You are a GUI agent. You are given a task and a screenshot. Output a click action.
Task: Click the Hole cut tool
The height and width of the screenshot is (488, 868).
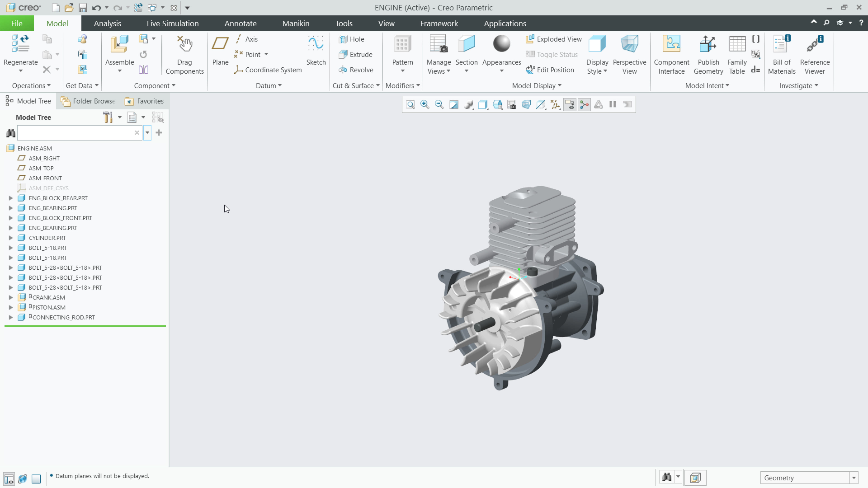click(x=352, y=39)
